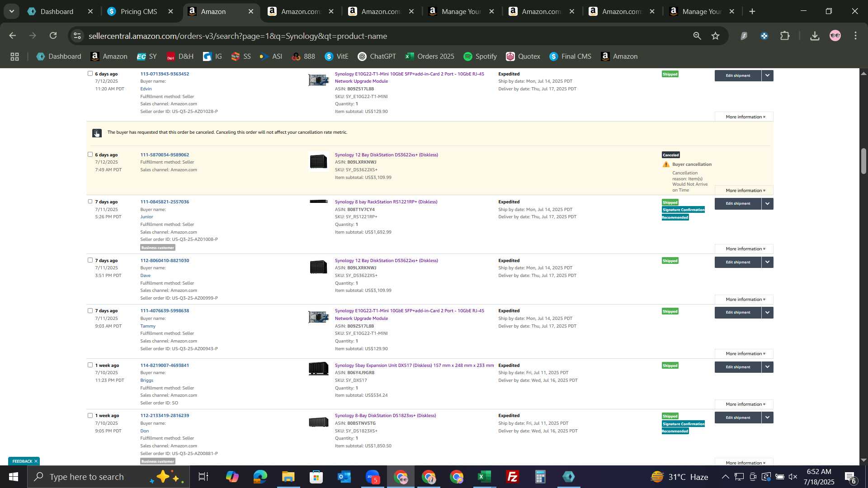Viewport: 868px width, 488px height.
Task: Click Edit shipment for Dave's order
Action: pos(738,262)
